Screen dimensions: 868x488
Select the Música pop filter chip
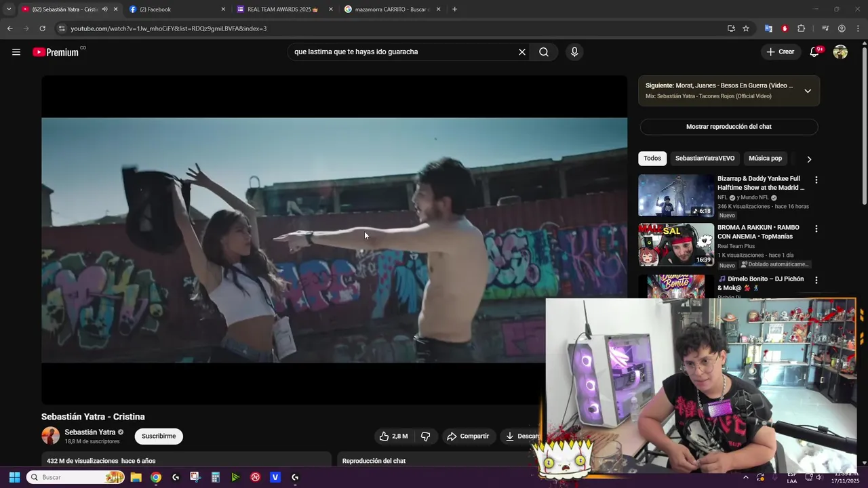pyautogui.click(x=765, y=159)
